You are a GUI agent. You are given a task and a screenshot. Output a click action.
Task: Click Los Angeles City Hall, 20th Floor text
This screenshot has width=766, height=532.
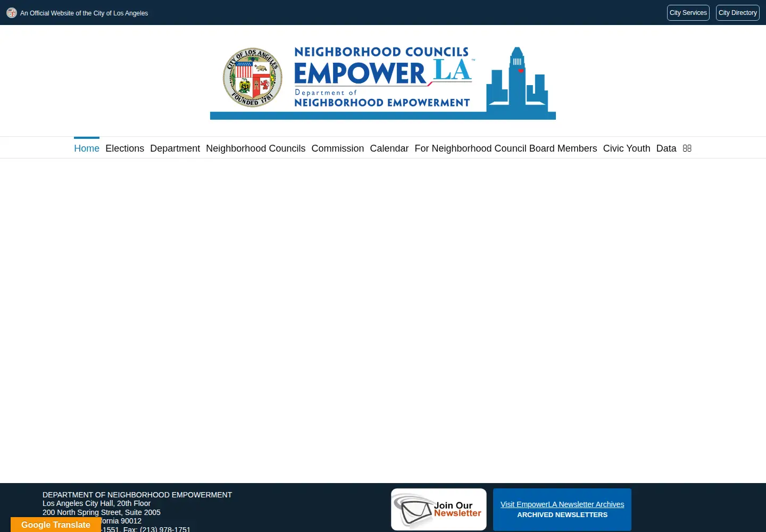coord(96,503)
